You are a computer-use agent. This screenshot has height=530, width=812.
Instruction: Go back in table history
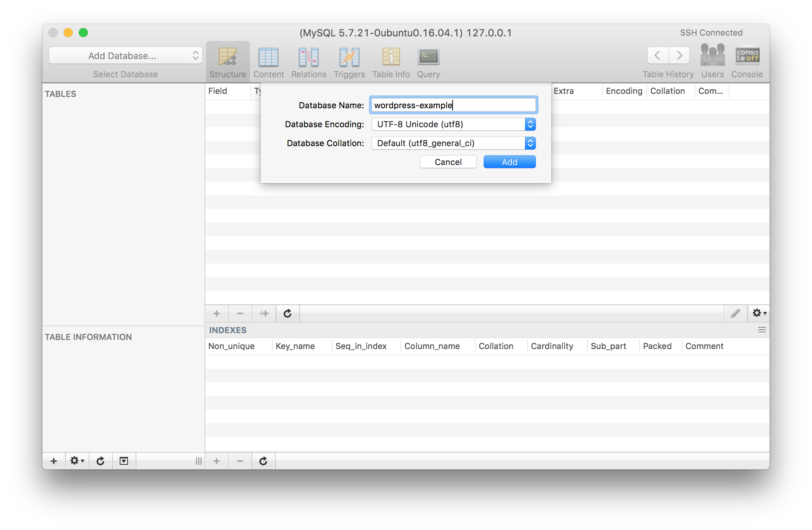point(658,56)
